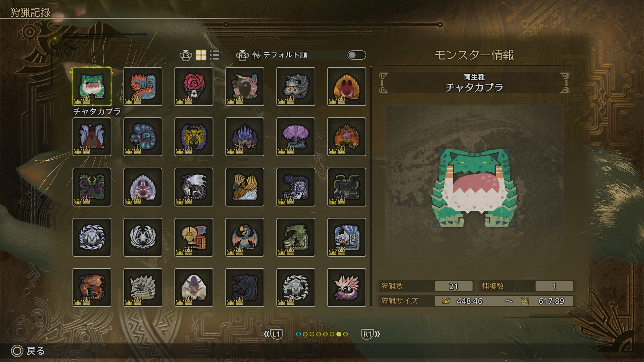Select the red rose monster icon
Image resolution: width=644 pixels, height=362 pixels.
pyautogui.click(x=194, y=86)
